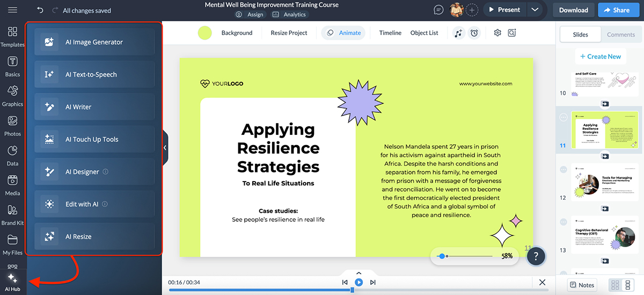Open the audio music note settings

[458, 33]
